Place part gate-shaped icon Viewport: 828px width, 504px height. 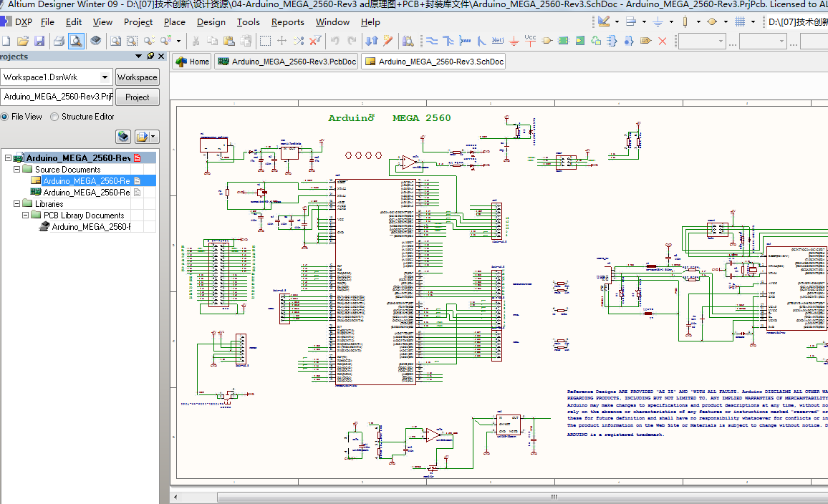point(547,41)
